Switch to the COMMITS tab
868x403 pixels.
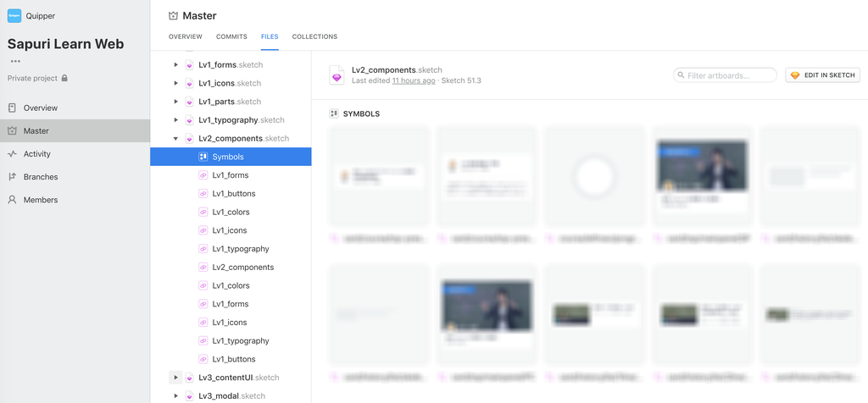(x=231, y=36)
